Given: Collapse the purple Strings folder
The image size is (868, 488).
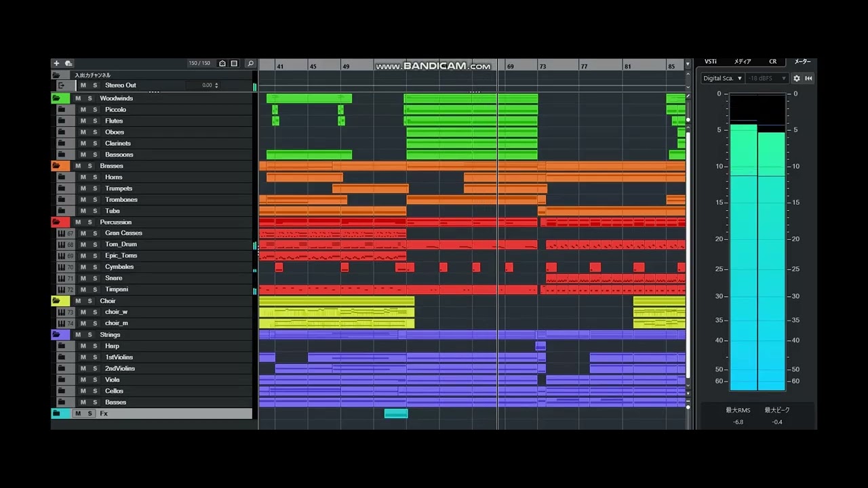Looking at the screenshot, I should click(x=56, y=335).
